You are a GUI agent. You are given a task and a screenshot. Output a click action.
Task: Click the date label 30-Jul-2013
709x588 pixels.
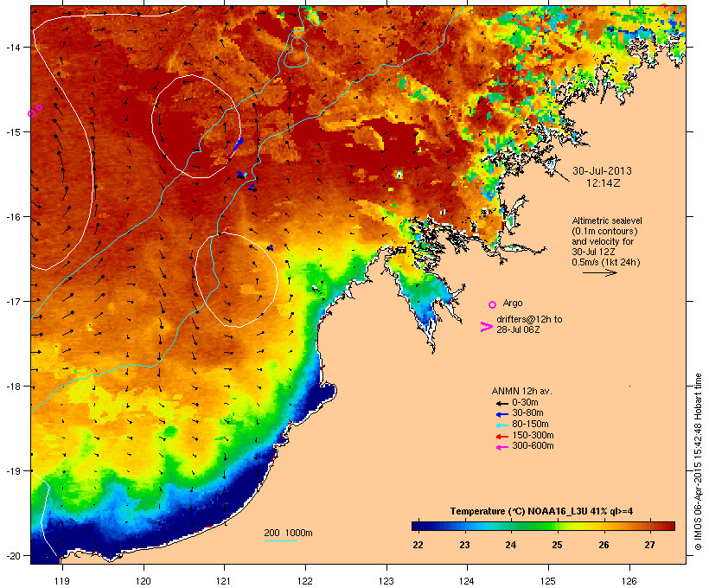point(602,171)
